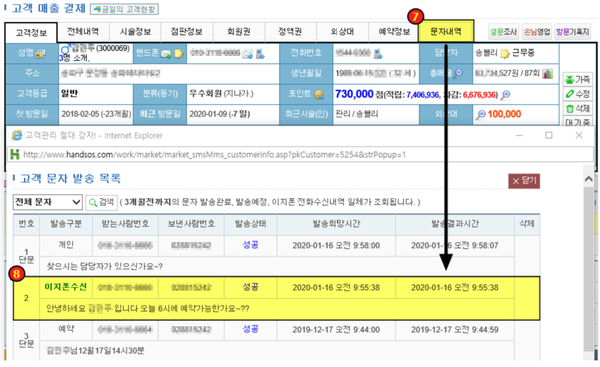This screenshot has height=367, width=600.
Task: Click the handsos address bar in Internet Explorer
Action: 300,155
